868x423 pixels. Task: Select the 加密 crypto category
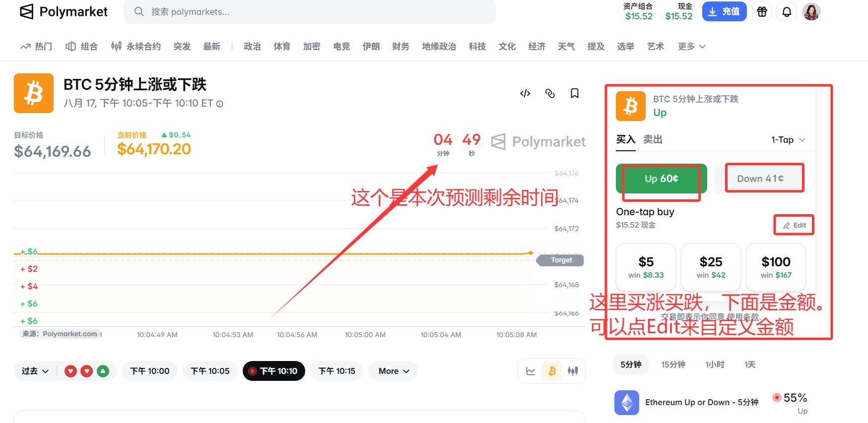[x=312, y=47]
